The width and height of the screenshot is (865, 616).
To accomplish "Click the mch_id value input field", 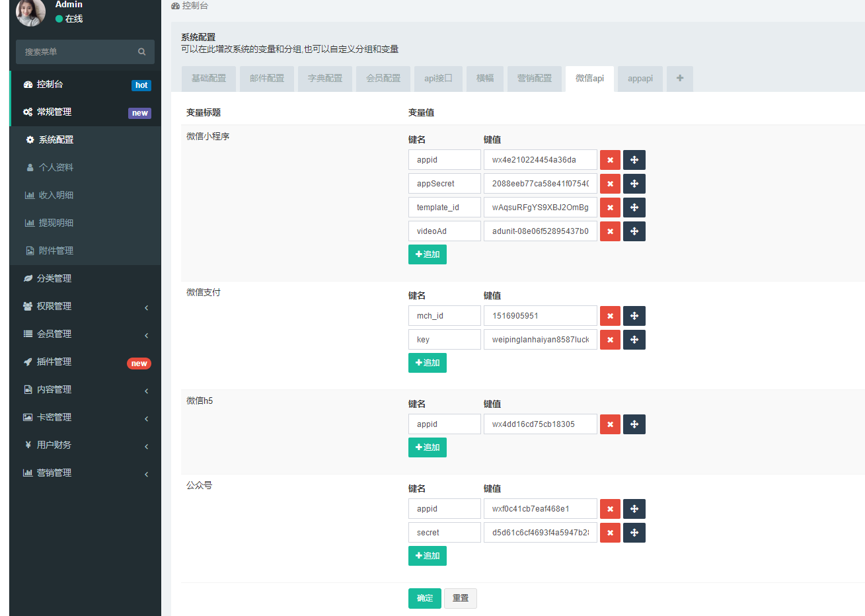I will tap(540, 315).
